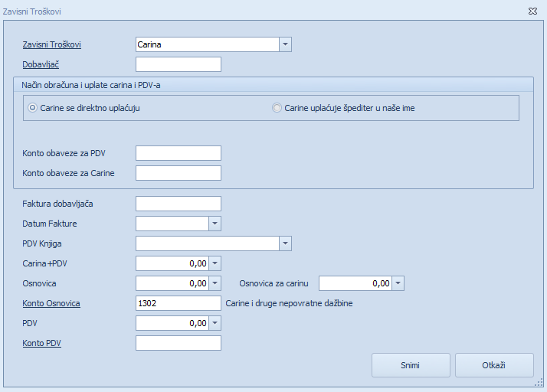The width and height of the screenshot is (547, 392).
Task: Open the Zavisni Troškovi dropdown with Carina
Action: click(285, 44)
